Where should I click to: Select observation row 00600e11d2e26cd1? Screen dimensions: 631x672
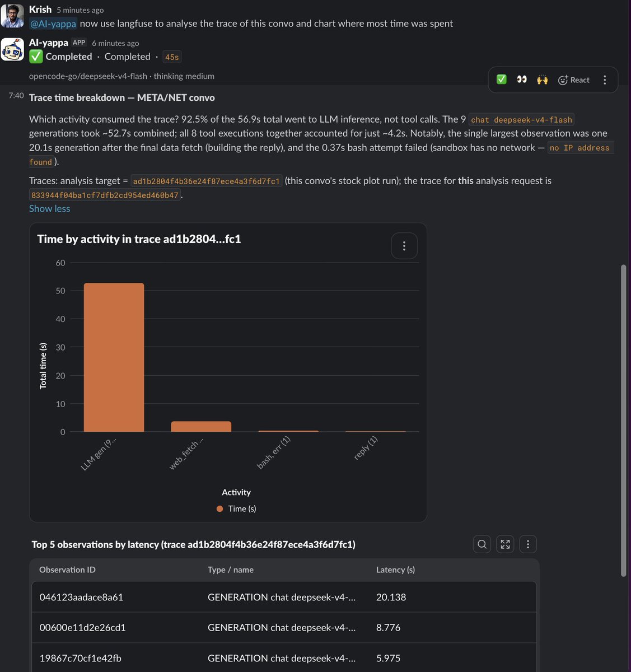pyautogui.click(x=284, y=627)
